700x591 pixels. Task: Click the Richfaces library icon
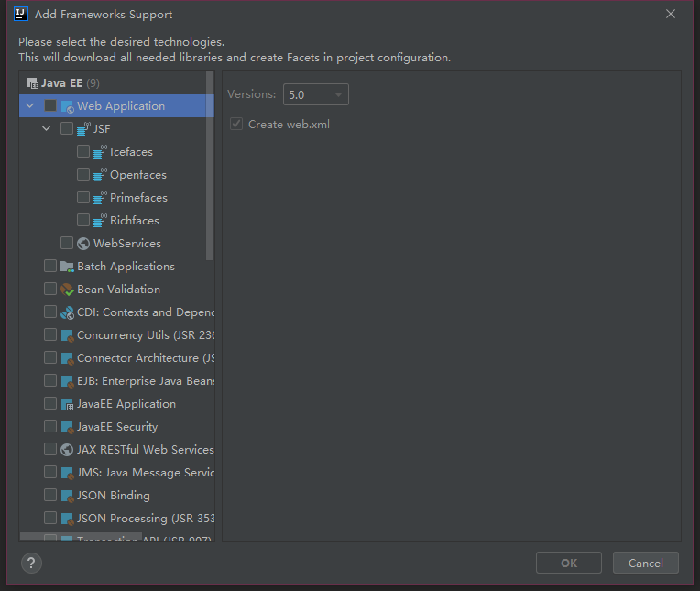coord(100,221)
